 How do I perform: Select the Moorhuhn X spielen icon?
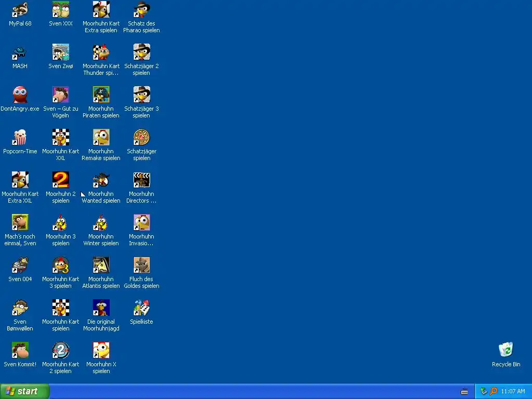(101, 350)
